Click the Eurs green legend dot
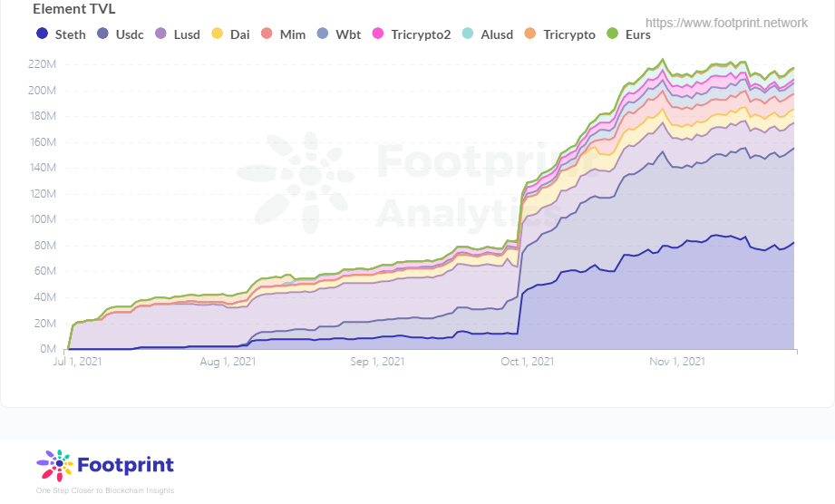The height and width of the screenshot is (504, 835). (x=612, y=34)
